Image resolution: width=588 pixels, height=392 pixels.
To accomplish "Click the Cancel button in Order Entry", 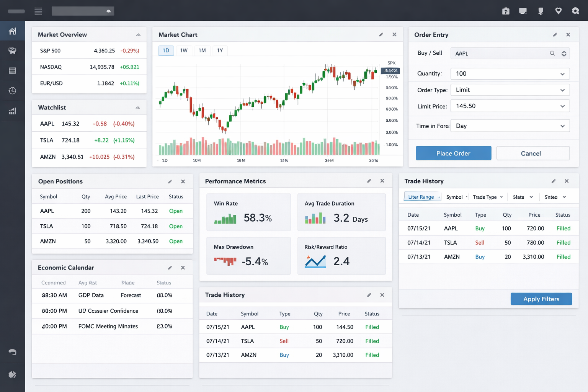I will click(x=532, y=154).
